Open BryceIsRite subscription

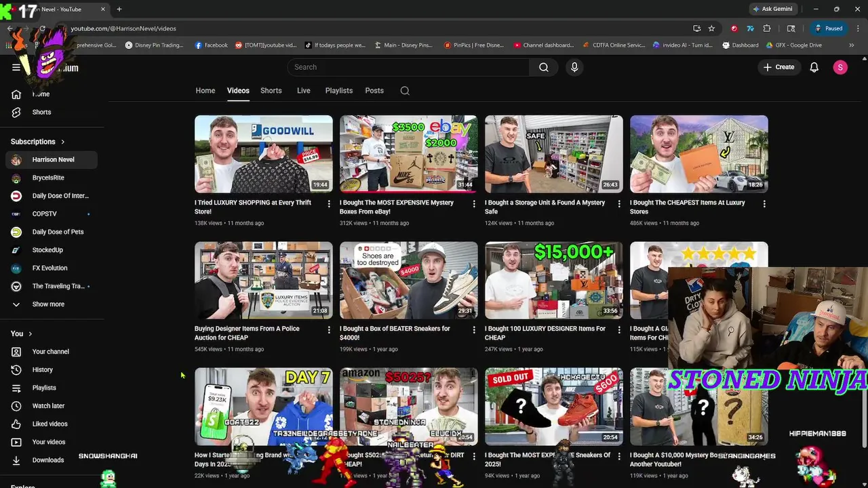click(52, 178)
